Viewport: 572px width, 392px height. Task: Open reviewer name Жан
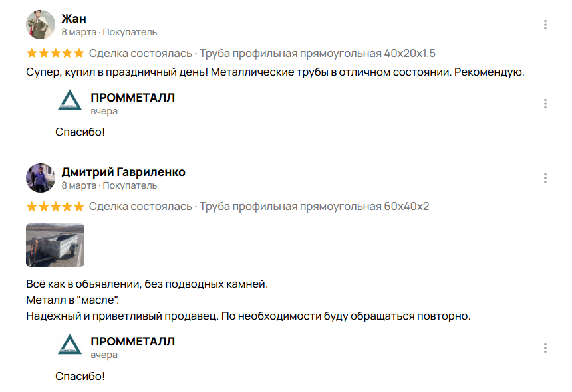click(x=74, y=18)
